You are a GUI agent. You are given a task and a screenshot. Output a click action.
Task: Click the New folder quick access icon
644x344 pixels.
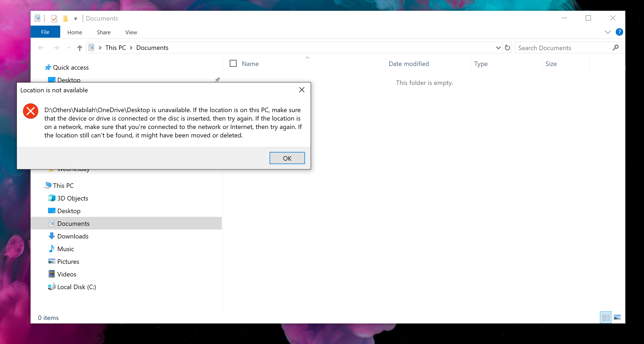click(x=65, y=18)
